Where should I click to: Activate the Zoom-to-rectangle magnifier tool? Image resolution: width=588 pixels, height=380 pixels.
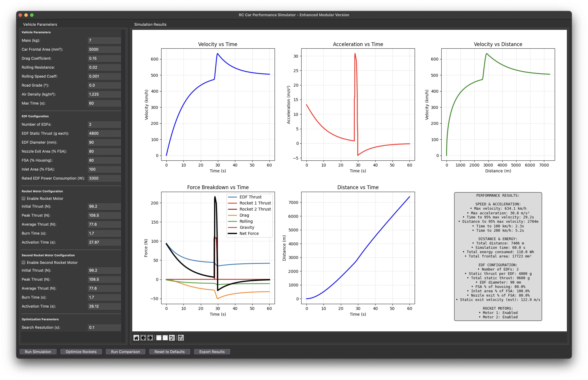165,338
